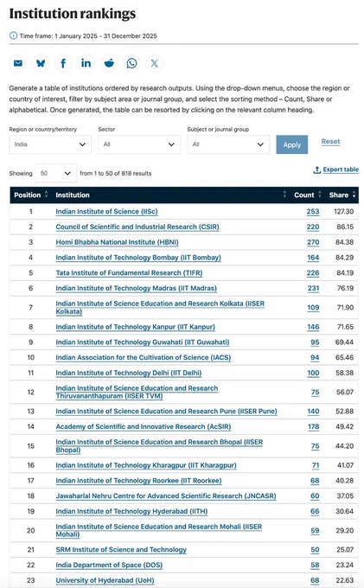Share on WhatsApp icon
364x588 pixels.
(x=131, y=63)
